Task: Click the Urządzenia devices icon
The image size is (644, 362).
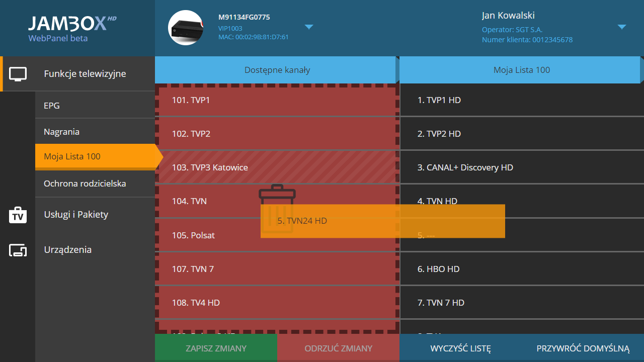Action: pos(18,250)
